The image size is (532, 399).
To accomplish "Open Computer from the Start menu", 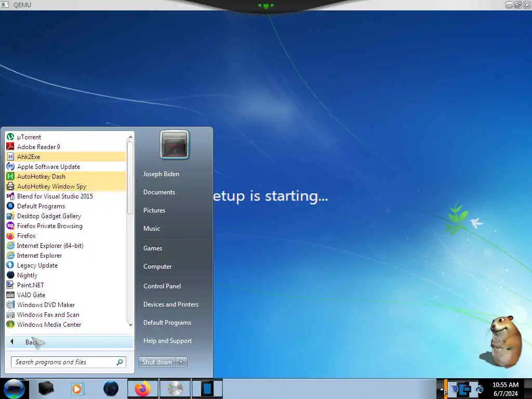I will 157,267.
